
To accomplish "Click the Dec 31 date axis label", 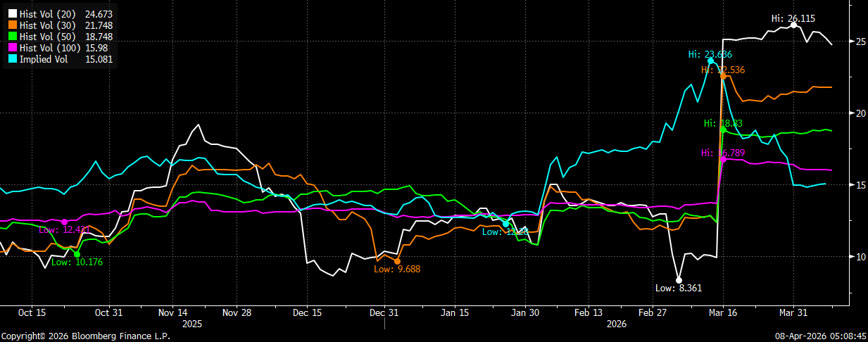I will [384, 312].
